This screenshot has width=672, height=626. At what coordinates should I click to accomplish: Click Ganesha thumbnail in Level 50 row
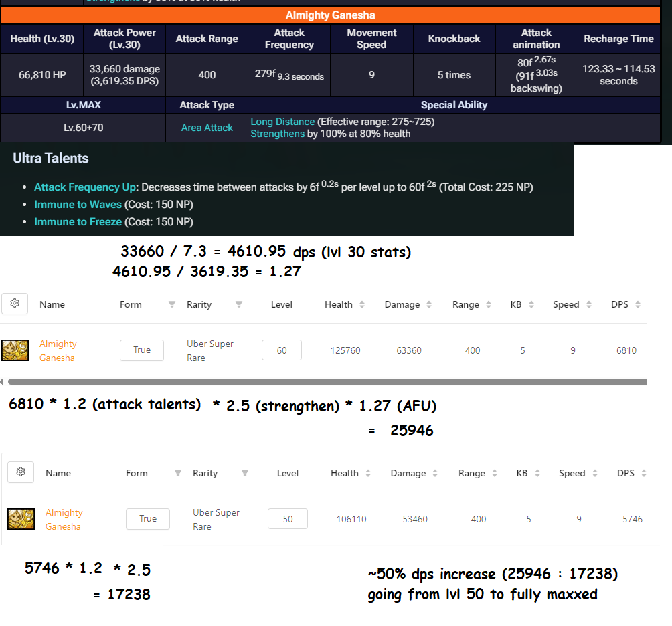pyautogui.click(x=21, y=518)
